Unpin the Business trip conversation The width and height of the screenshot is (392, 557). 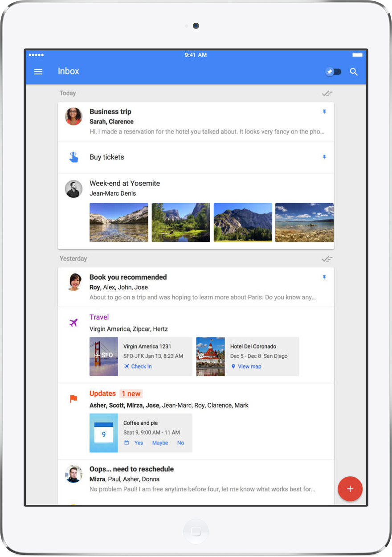point(324,112)
